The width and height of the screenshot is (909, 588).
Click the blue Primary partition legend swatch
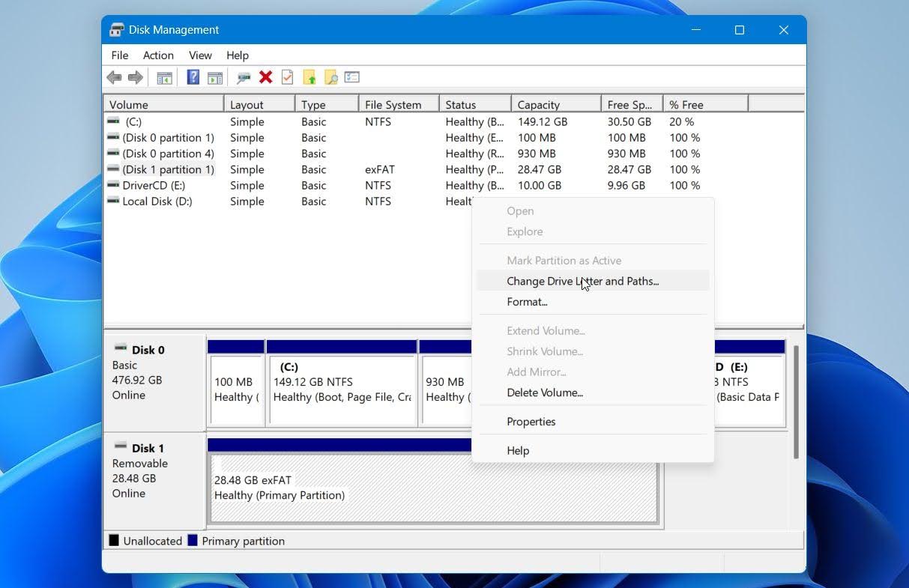pyautogui.click(x=193, y=540)
